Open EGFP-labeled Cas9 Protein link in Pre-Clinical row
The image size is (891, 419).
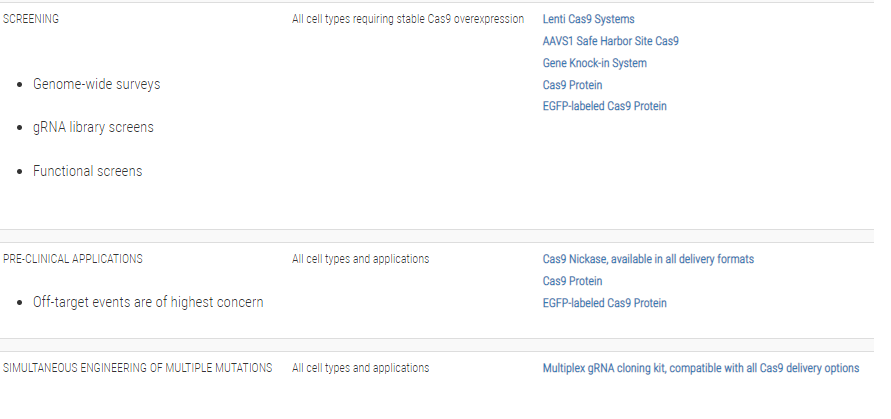coord(604,303)
